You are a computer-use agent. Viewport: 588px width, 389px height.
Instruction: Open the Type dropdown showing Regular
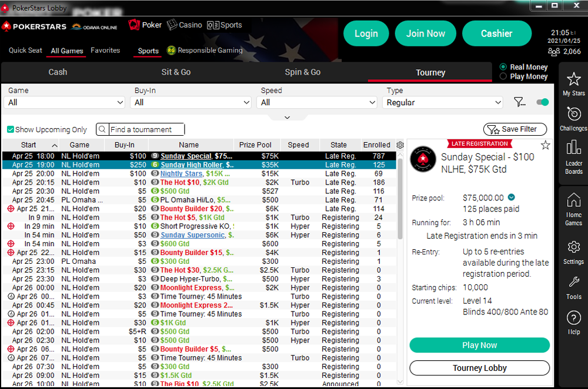point(443,102)
